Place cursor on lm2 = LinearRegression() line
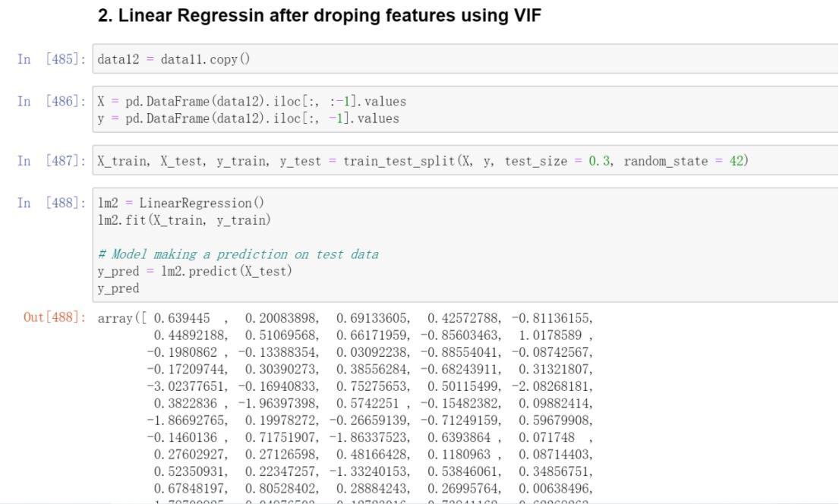This screenshot has width=839, height=504. [x=181, y=203]
